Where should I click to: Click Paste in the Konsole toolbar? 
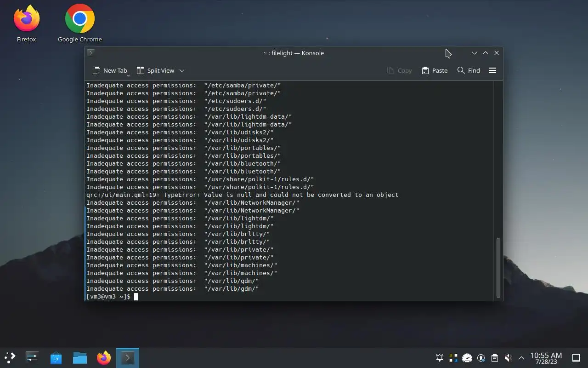(x=435, y=70)
